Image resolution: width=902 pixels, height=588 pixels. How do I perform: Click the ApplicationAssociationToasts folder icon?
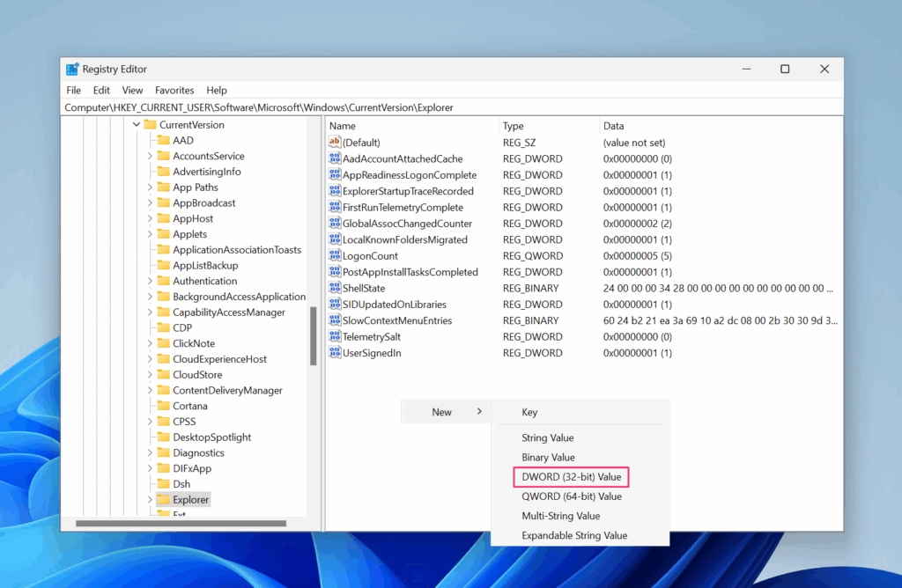tap(163, 249)
